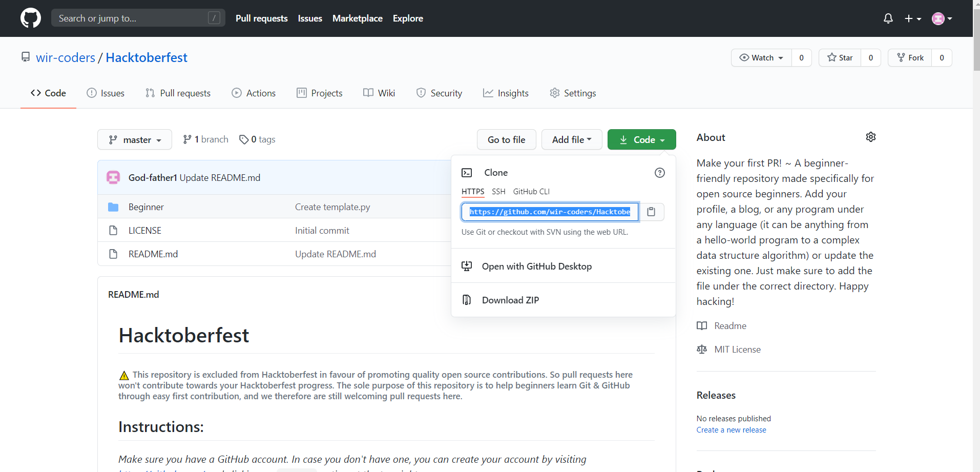View the stargazers count

pyautogui.click(x=871, y=57)
